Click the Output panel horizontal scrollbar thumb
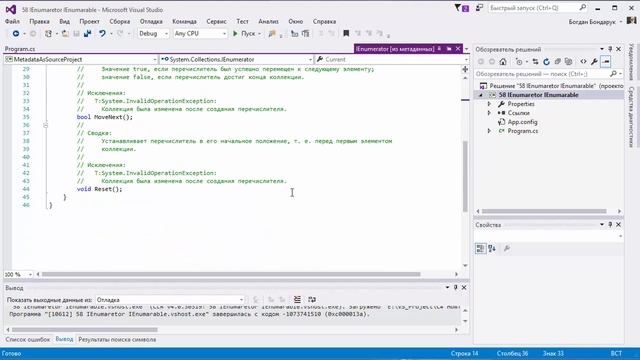The height and width of the screenshot is (360, 640). pyautogui.click(x=84, y=329)
